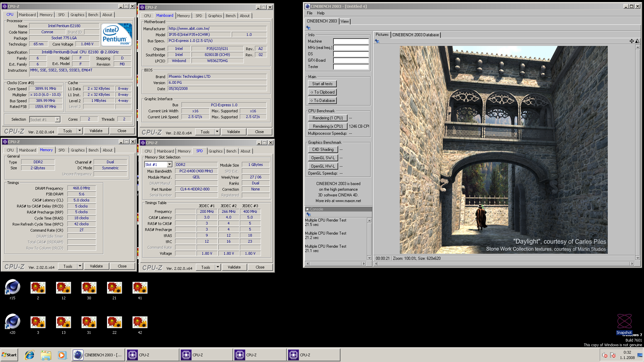Switch to the CINEBENCH 2003 Database tab
The width and height of the screenshot is (644, 362).
point(416,35)
